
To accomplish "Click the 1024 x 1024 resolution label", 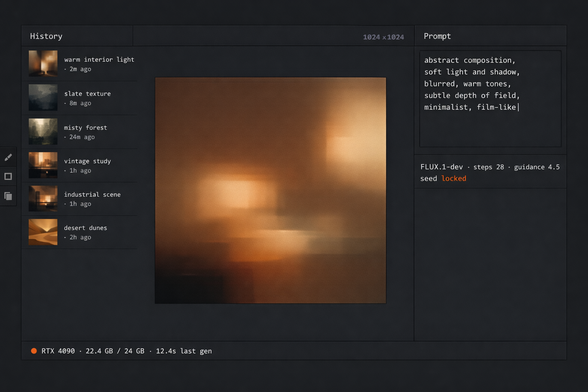I will (x=383, y=37).
